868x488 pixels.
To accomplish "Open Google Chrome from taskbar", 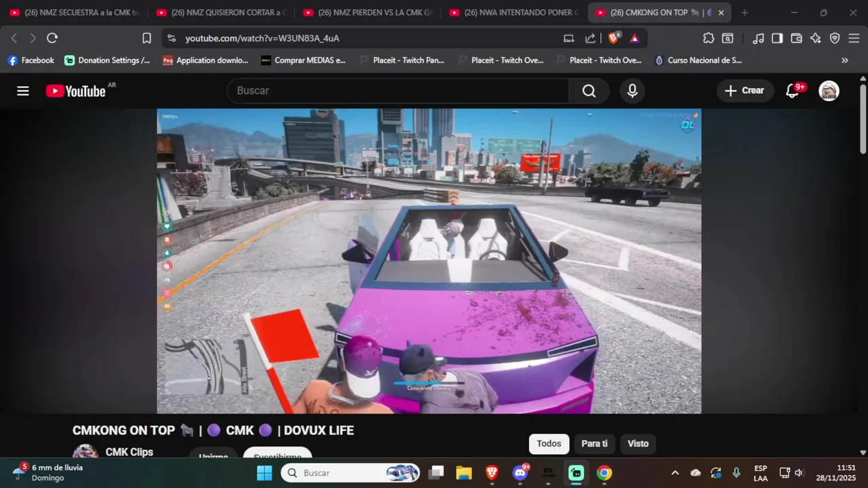I will click(604, 473).
